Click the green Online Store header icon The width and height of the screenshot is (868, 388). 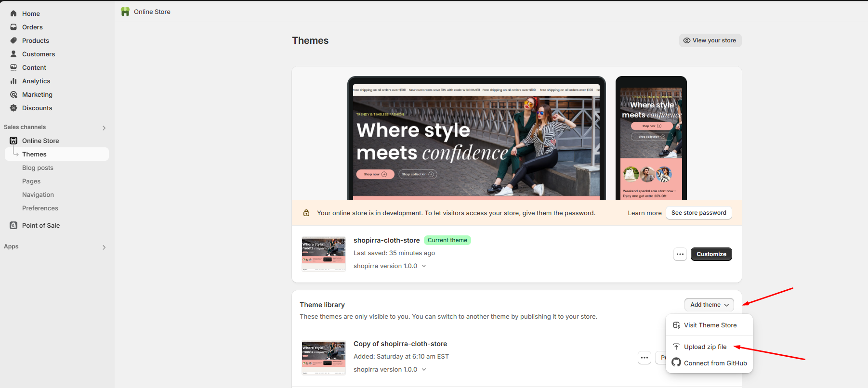click(125, 12)
